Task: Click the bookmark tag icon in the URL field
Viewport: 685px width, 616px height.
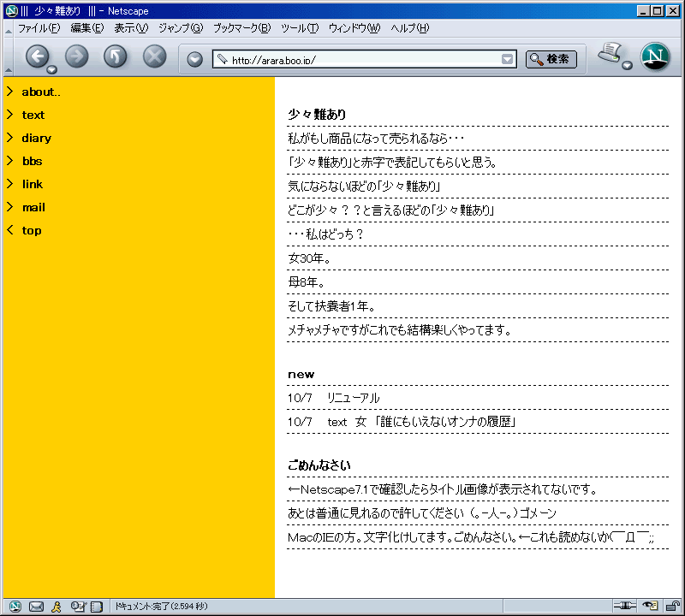Action: coord(223,59)
